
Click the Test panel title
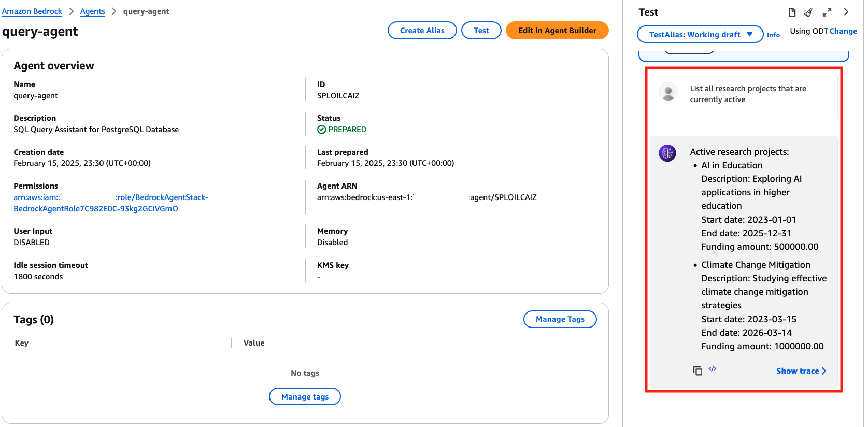[648, 12]
